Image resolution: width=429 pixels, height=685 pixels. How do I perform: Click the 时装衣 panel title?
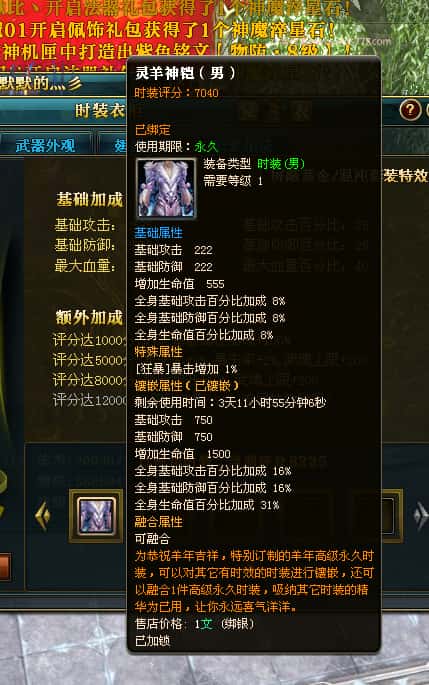click(100, 111)
